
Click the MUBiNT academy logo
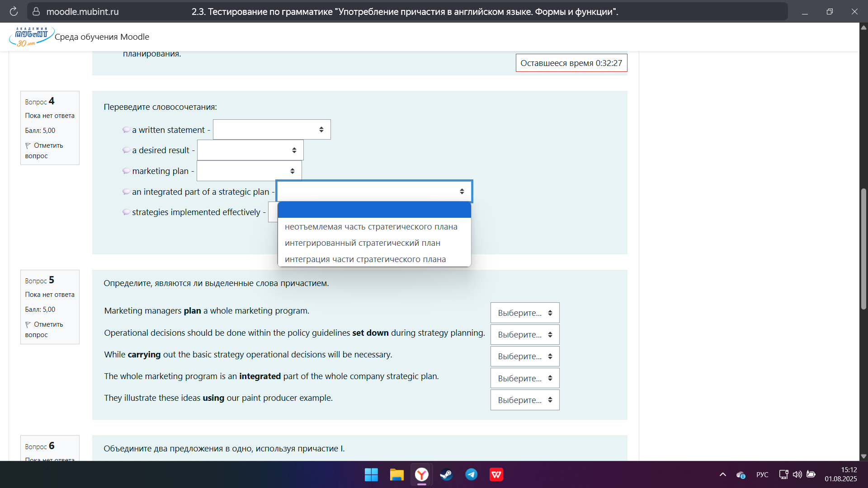click(x=32, y=37)
